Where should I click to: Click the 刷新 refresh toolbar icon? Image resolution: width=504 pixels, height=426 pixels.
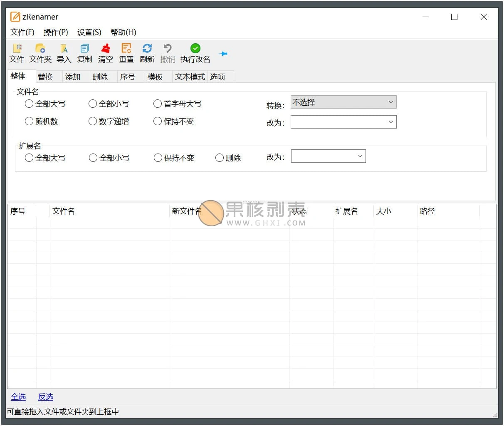tap(147, 48)
